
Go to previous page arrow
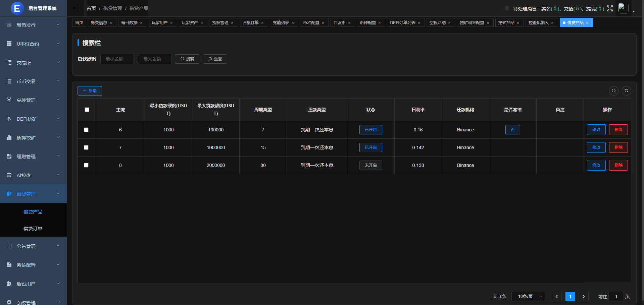(556, 297)
